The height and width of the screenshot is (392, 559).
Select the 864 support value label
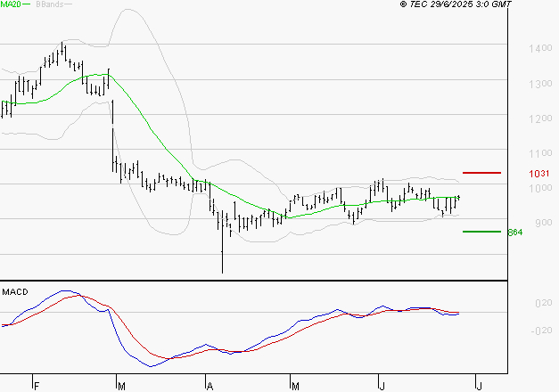(514, 233)
